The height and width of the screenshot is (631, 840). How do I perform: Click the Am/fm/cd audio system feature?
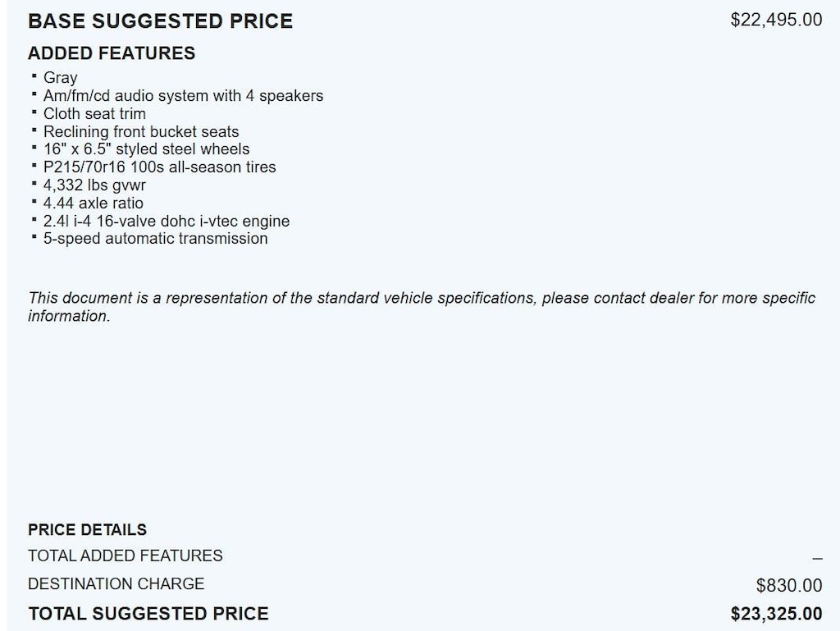(183, 96)
